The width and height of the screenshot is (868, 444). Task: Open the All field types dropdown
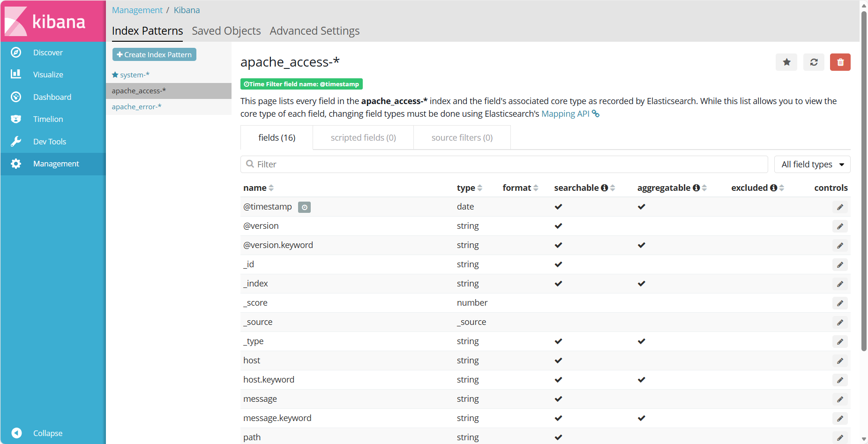812,165
